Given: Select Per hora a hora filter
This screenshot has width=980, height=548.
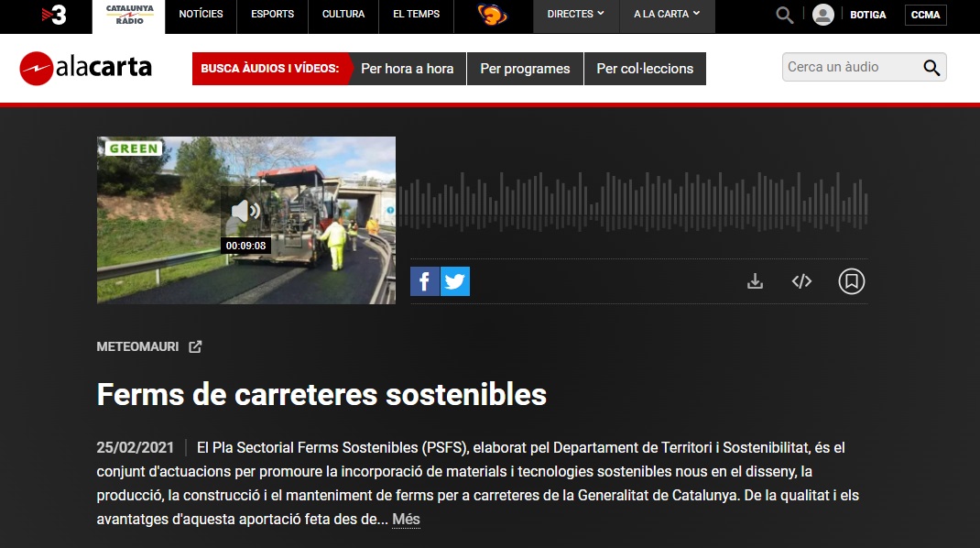Looking at the screenshot, I should tap(407, 69).
